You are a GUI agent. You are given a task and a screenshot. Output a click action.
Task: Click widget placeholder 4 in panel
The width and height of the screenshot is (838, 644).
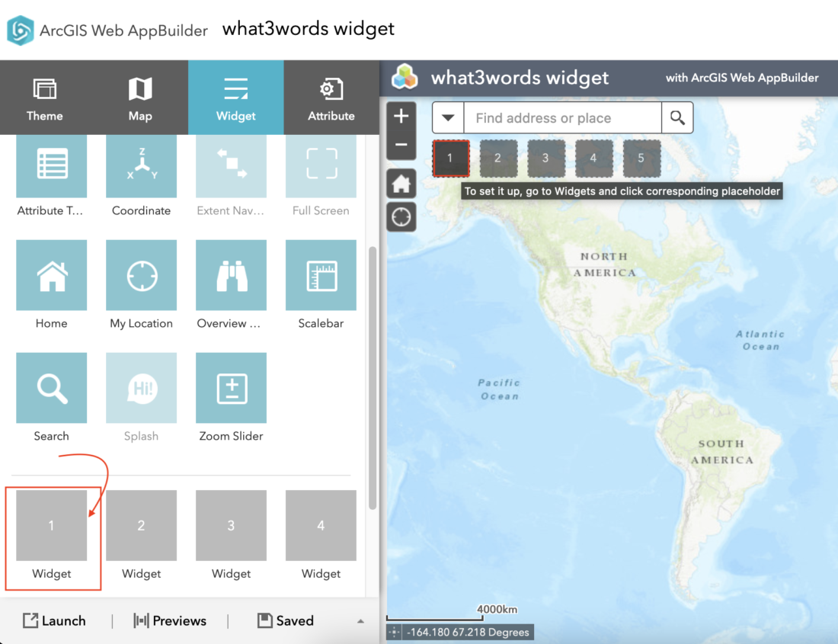click(x=321, y=525)
